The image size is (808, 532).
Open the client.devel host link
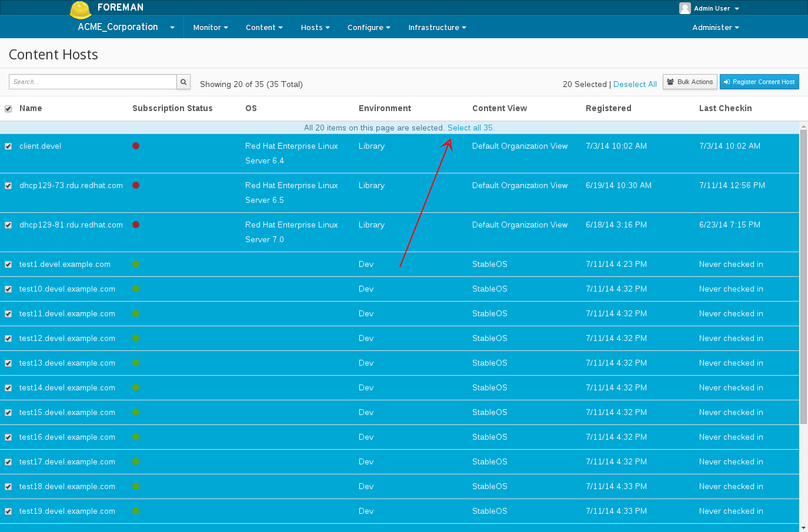coord(40,146)
